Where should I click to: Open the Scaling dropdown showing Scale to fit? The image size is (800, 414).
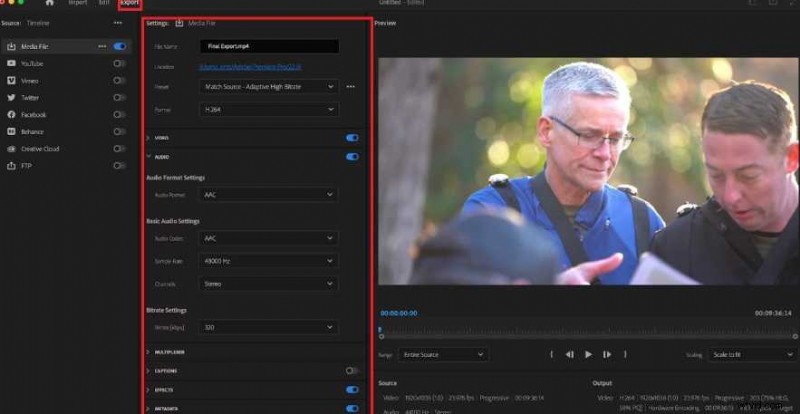point(753,354)
